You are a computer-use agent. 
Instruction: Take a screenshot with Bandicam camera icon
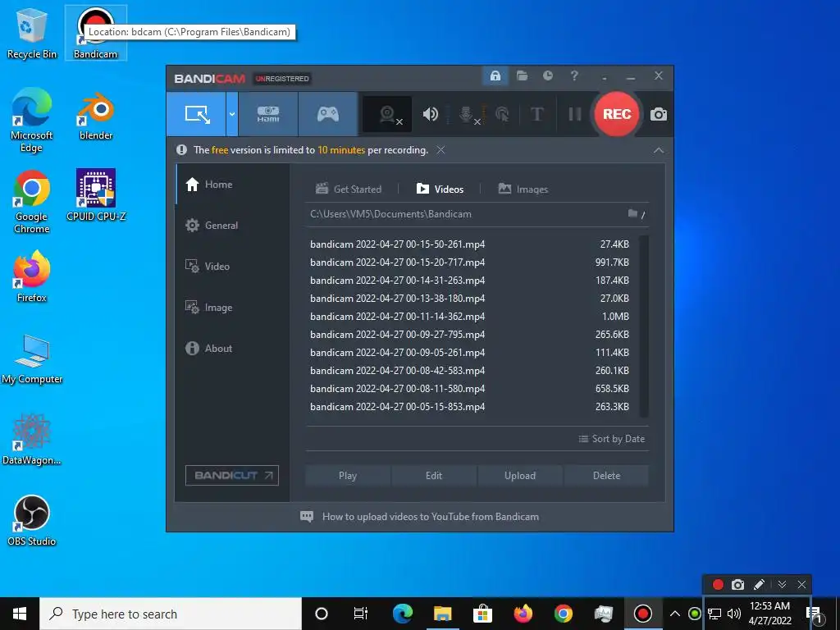pyautogui.click(x=659, y=115)
